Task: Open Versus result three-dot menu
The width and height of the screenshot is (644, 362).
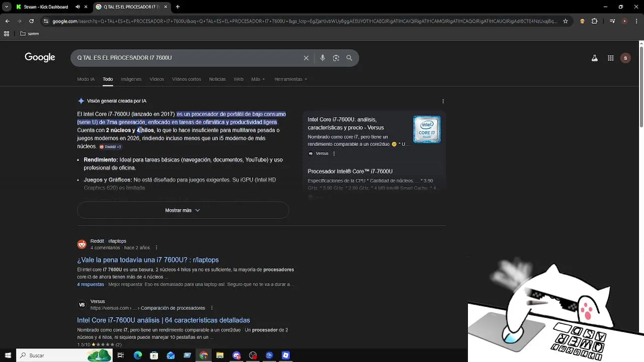Action: click(x=212, y=308)
